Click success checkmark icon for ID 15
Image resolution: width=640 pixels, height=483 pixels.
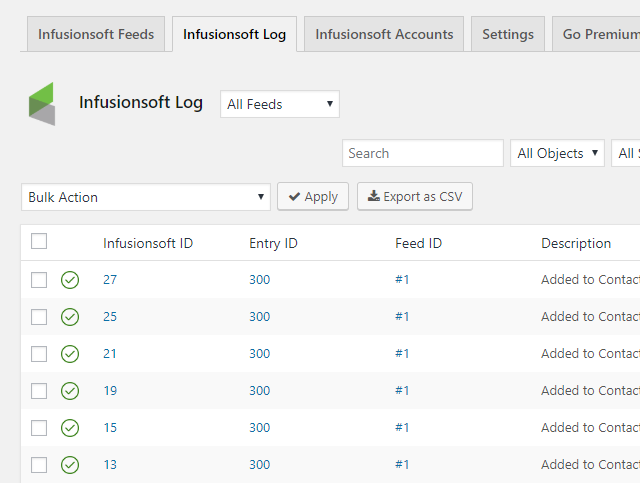pyautogui.click(x=70, y=428)
